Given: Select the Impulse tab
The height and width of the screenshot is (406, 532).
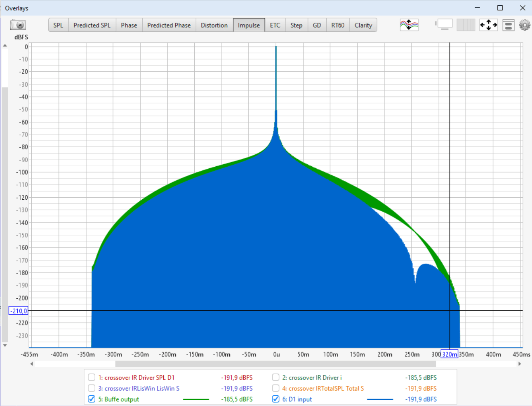Looking at the screenshot, I should tap(249, 25).
